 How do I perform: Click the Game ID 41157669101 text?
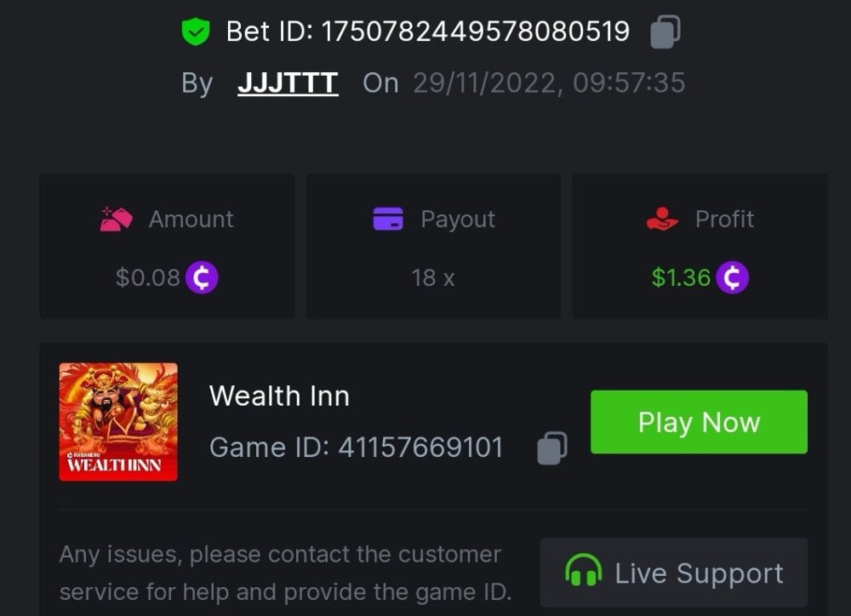pos(357,448)
